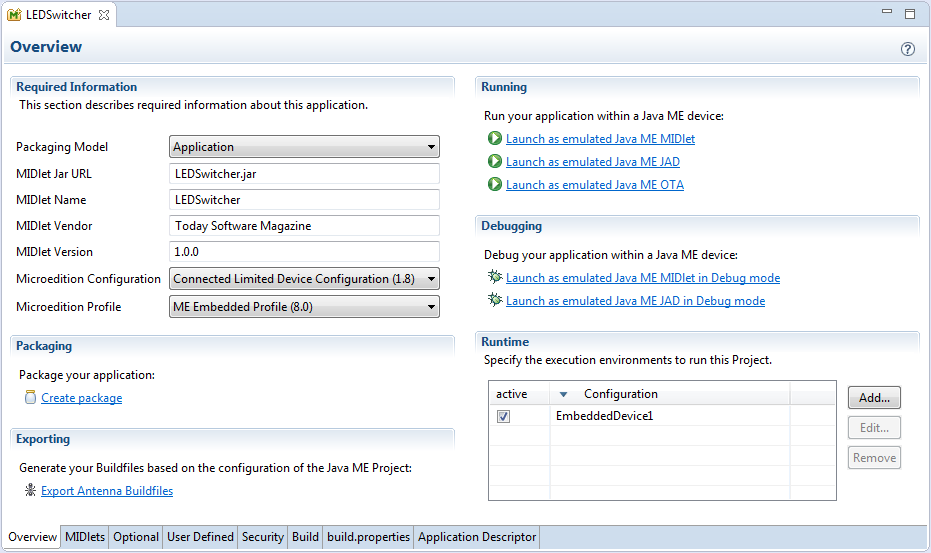931x553 pixels.
Task: Switch to the MIDlets tab
Action: coord(85,537)
